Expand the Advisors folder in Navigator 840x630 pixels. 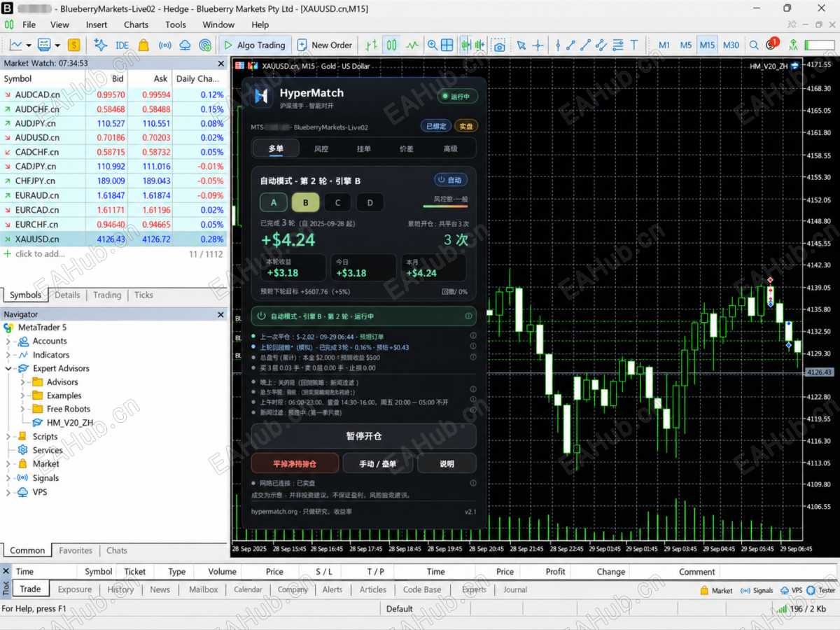22,382
